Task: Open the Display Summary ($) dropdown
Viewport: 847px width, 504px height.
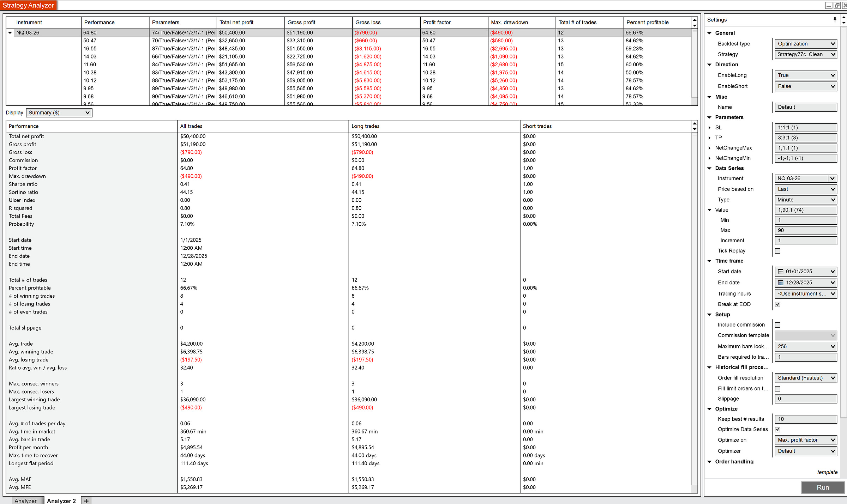Action: (x=59, y=113)
